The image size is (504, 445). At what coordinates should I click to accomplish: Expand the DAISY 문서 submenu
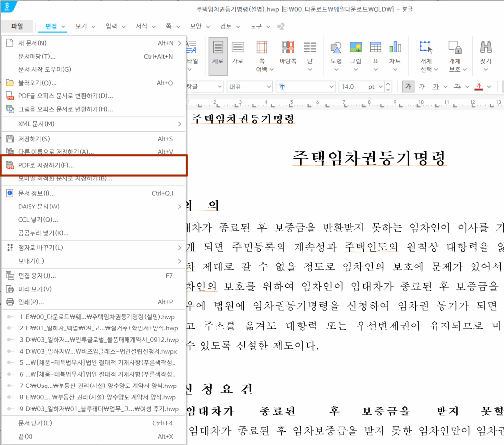click(179, 207)
